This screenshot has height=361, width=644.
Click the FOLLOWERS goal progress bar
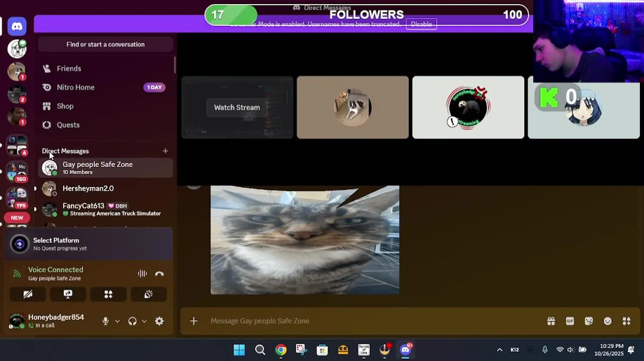[x=367, y=15]
